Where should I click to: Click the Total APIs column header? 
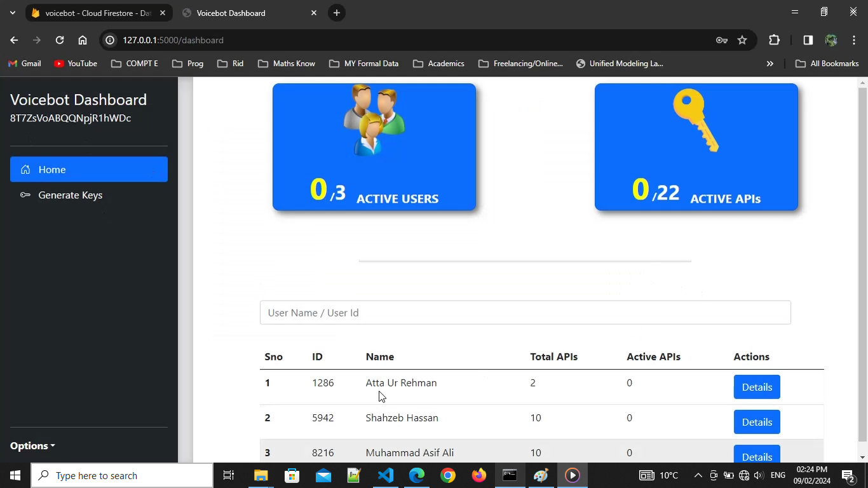click(554, 357)
